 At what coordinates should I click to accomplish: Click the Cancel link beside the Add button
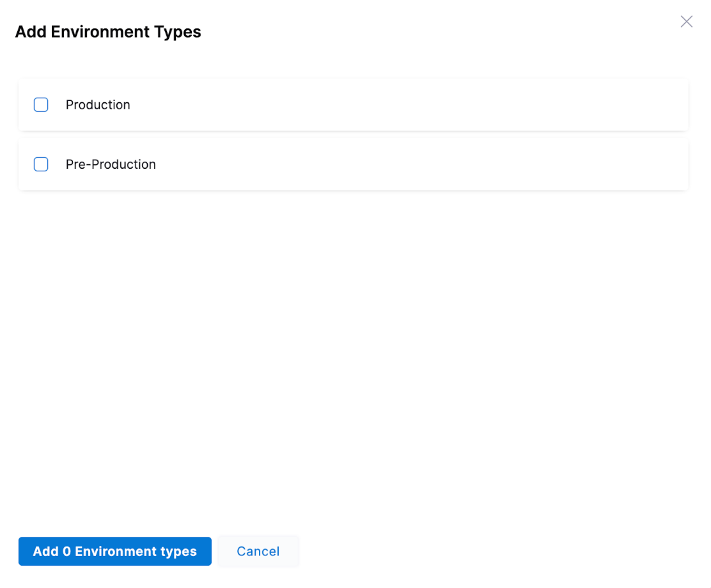[258, 551]
